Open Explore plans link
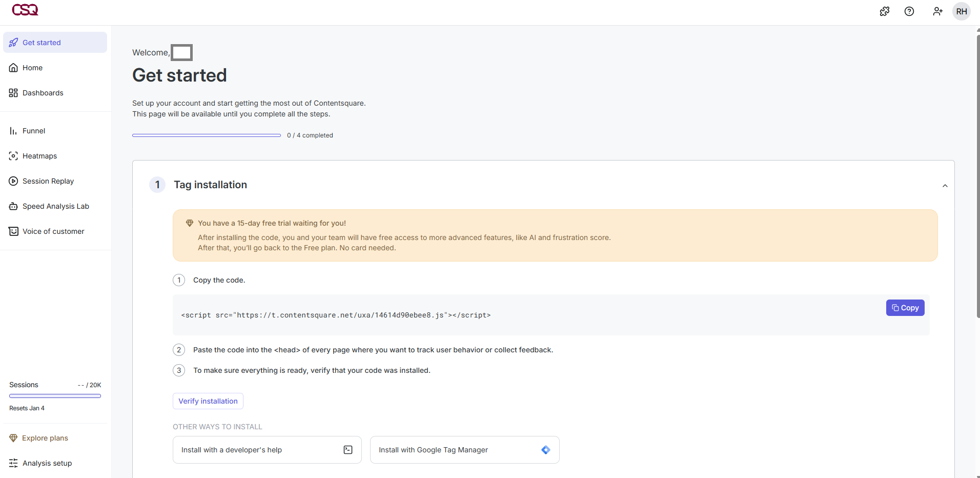The height and width of the screenshot is (478, 980). tap(55, 438)
